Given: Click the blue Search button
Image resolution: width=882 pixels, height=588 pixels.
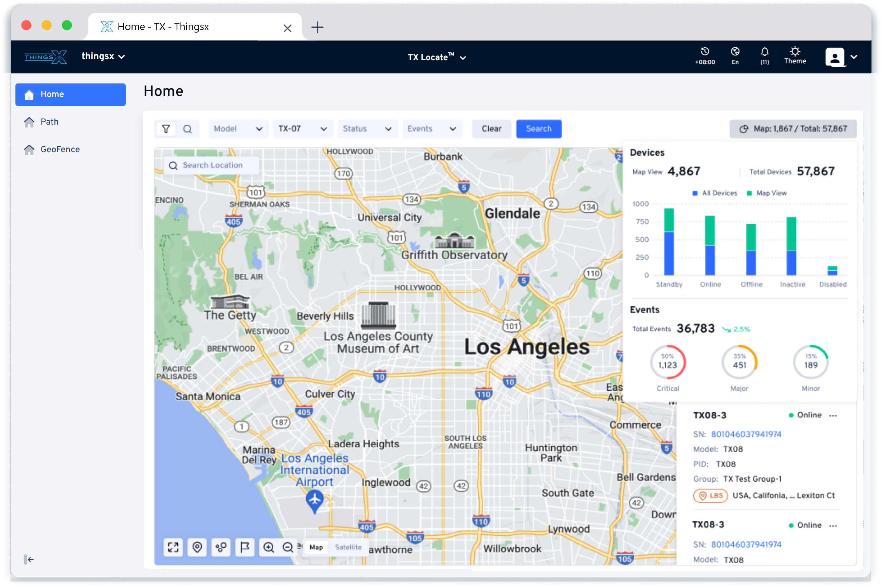Looking at the screenshot, I should pos(539,129).
